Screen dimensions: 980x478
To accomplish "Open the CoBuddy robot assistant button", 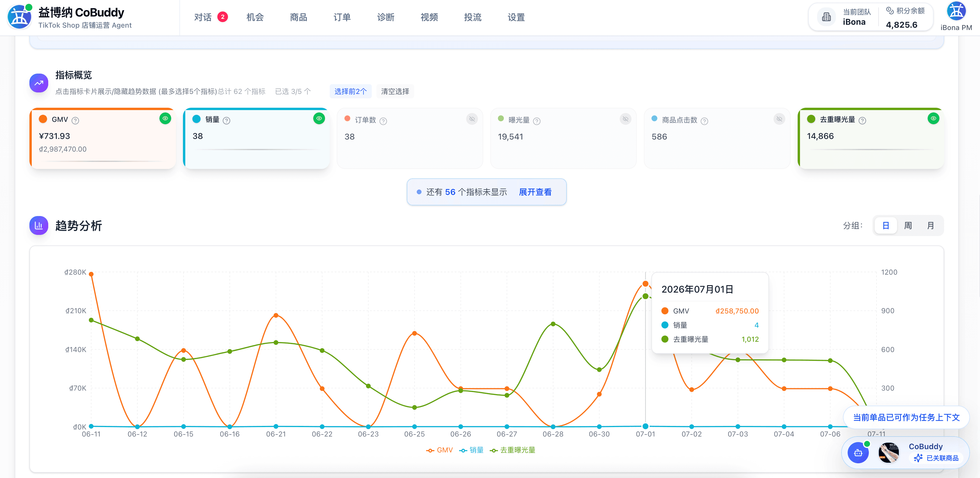I will (x=858, y=452).
